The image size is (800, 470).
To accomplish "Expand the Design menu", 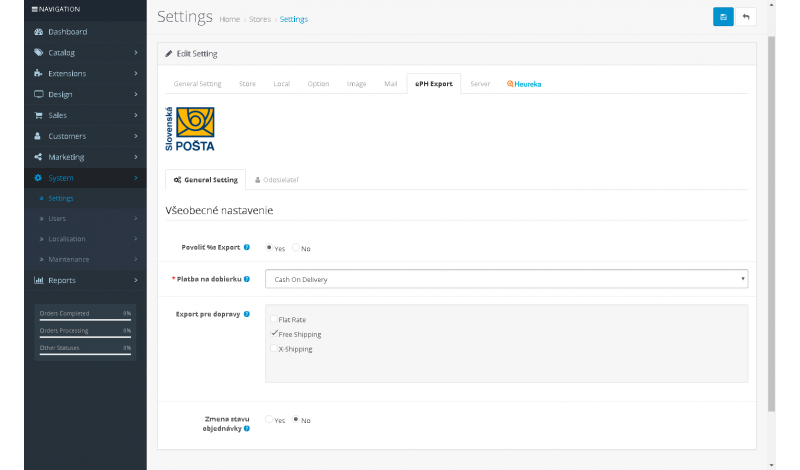I will tap(85, 94).
